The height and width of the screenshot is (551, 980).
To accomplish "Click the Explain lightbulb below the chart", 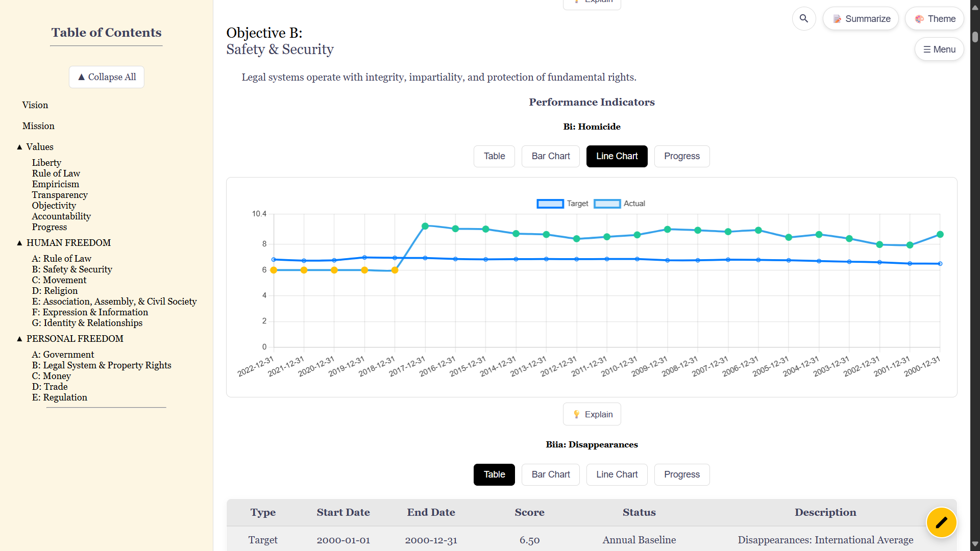I will (592, 414).
